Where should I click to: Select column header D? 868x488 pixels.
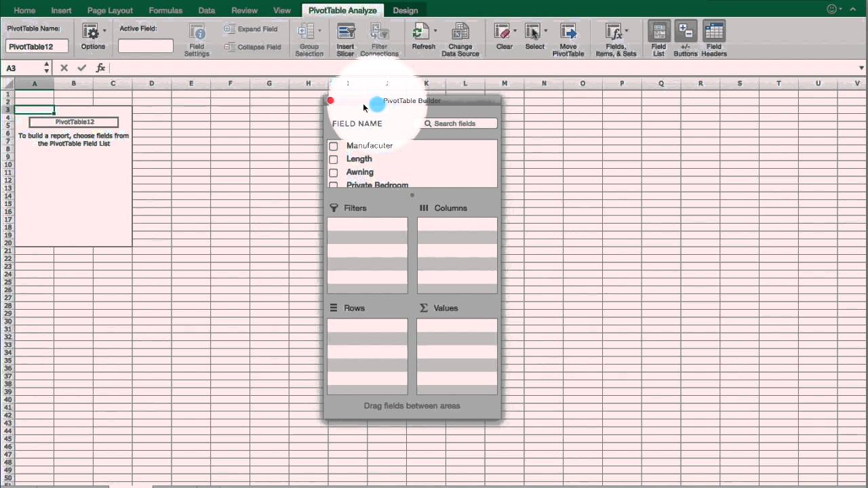(152, 83)
